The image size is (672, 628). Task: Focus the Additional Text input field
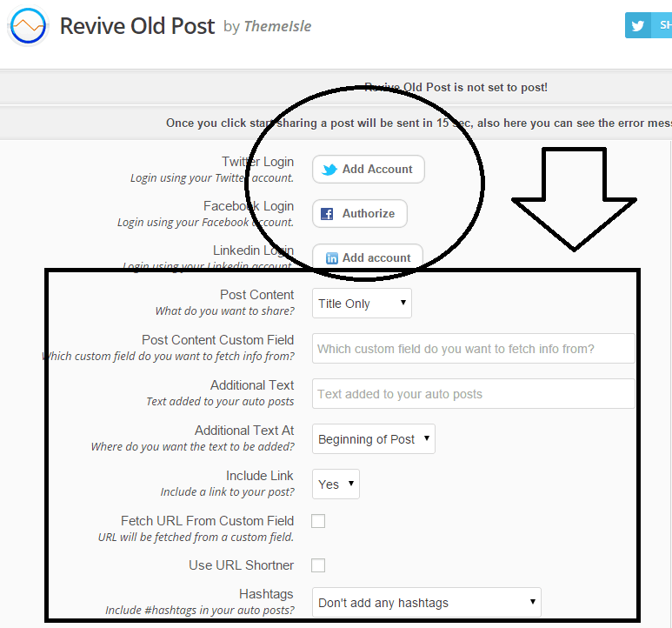[473, 394]
